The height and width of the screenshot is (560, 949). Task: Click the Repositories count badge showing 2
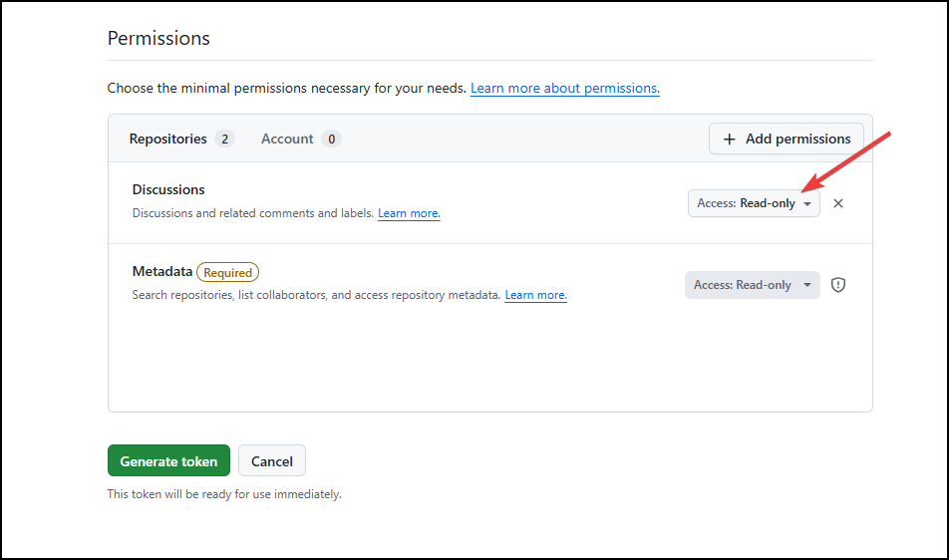click(x=224, y=140)
